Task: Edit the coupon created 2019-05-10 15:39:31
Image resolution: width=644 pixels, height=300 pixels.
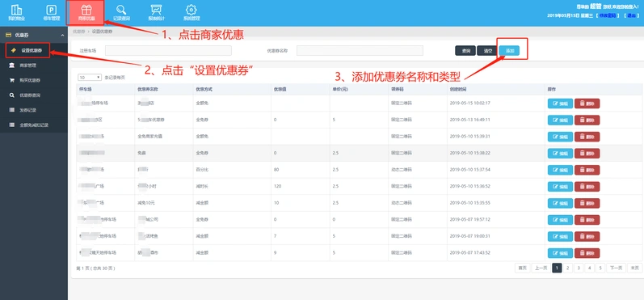Action: pyautogui.click(x=560, y=137)
